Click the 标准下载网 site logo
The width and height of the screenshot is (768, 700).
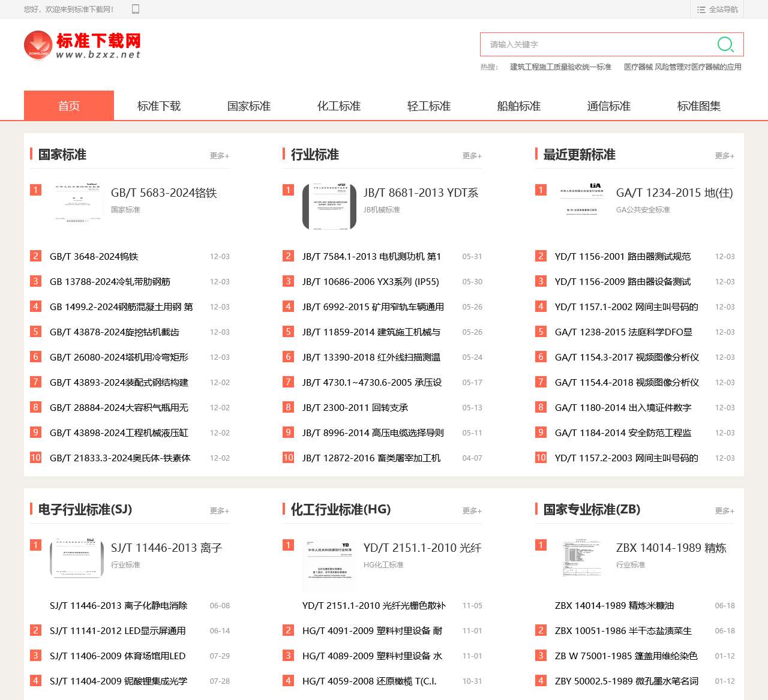pyautogui.click(x=82, y=46)
